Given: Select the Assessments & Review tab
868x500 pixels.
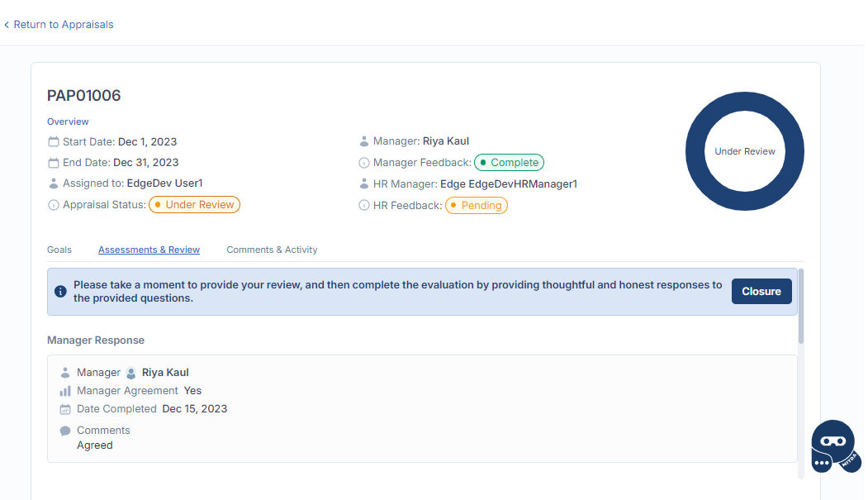Looking at the screenshot, I should 149,250.
